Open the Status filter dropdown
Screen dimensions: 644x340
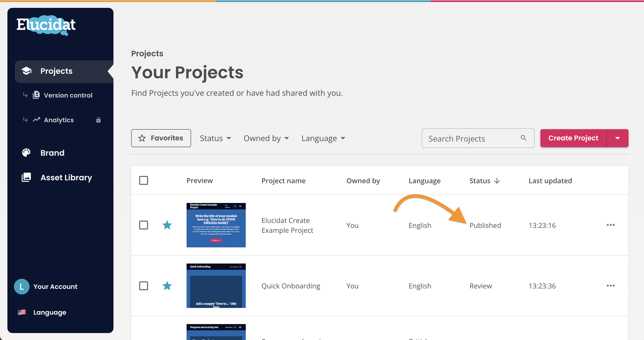pos(215,138)
